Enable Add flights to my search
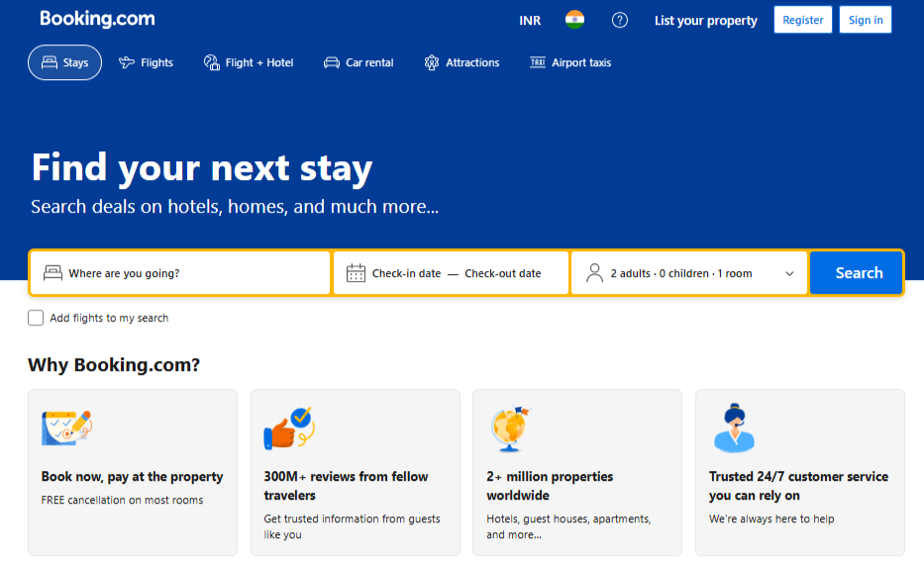This screenshot has width=924, height=566. (37, 318)
